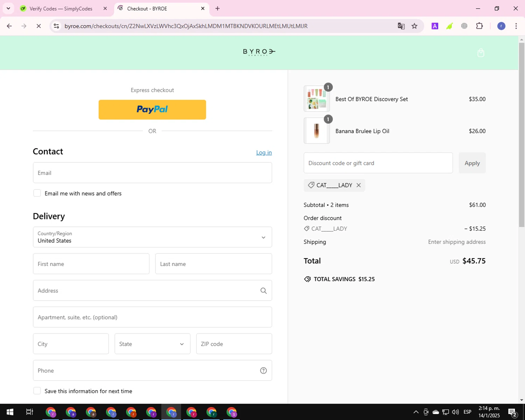Click the Best Of BYROE Discovery Set thumbnail
Image resolution: width=525 pixels, height=420 pixels.
pos(317,99)
